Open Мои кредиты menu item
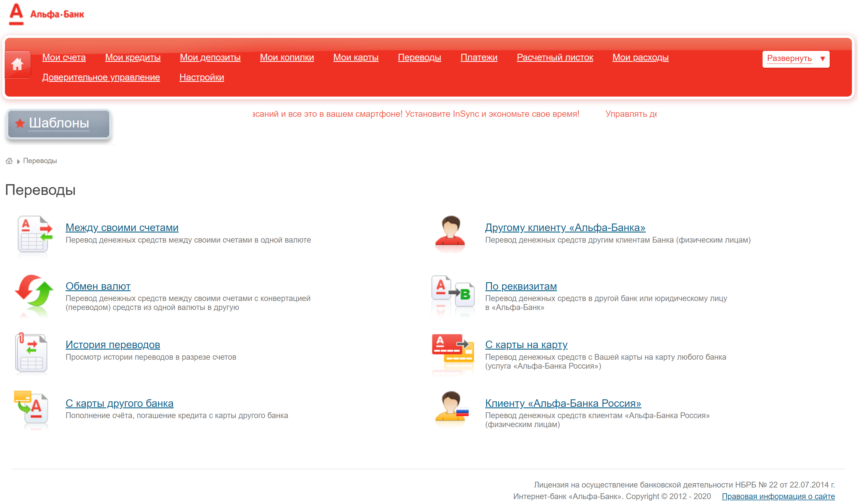The height and width of the screenshot is (504, 858). (133, 58)
